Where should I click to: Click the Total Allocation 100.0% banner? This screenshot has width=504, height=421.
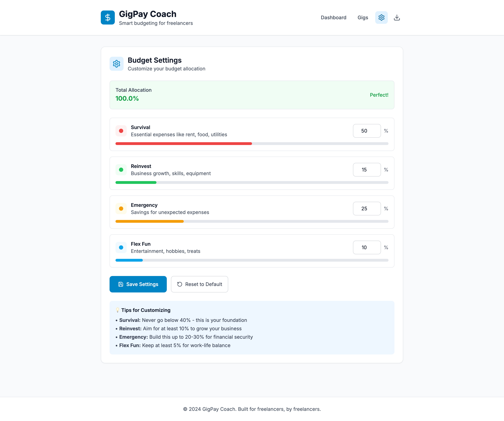(252, 95)
